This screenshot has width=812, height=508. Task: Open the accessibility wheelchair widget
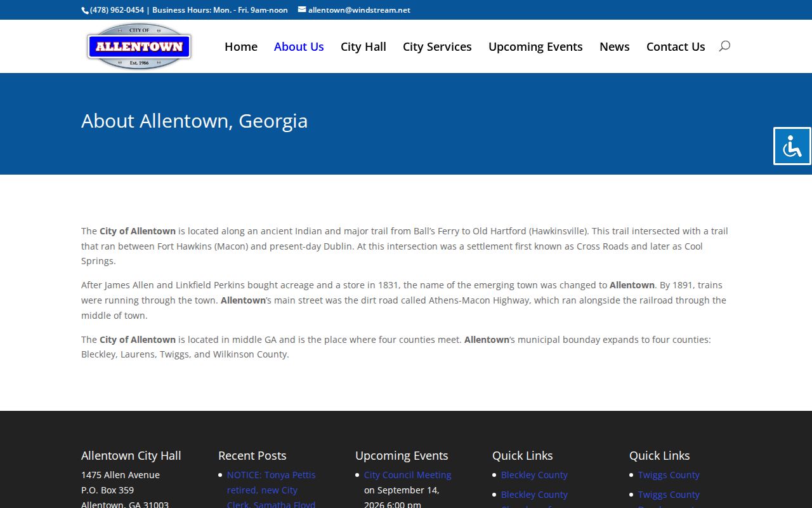click(792, 146)
